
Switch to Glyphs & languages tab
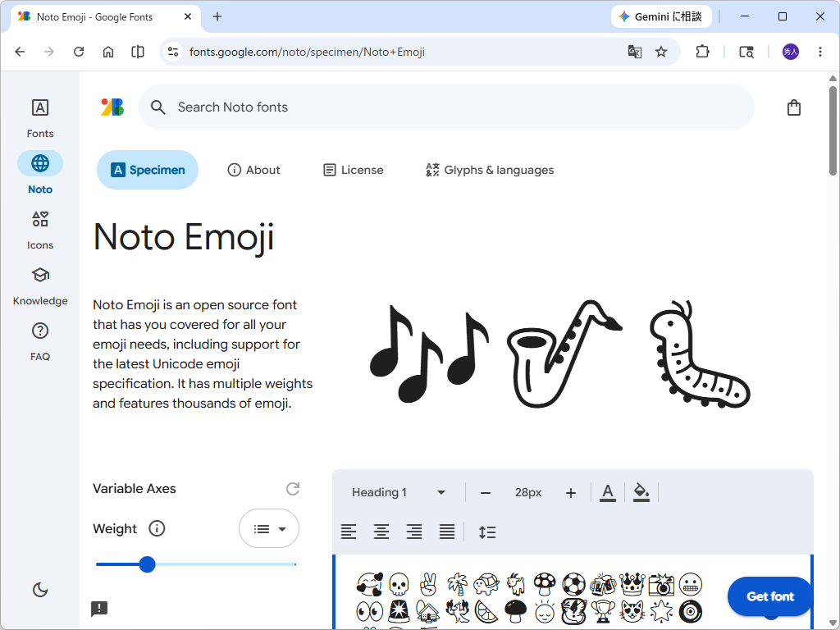point(490,170)
